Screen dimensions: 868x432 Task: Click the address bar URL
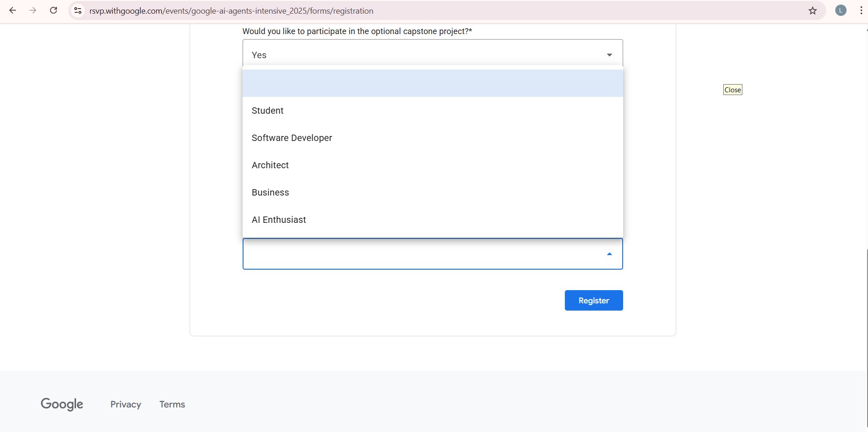click(x=231, y=10)
